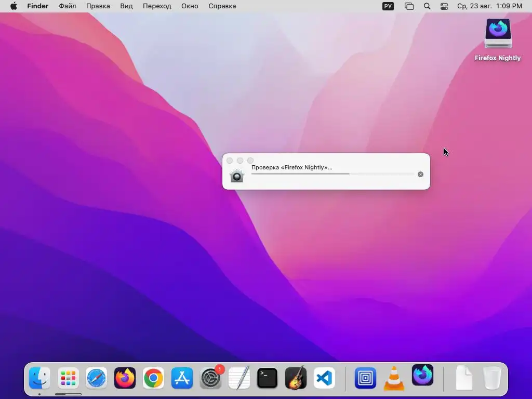
Task: Launch Terminal from the Dock
Action: (x=268, y=378)
